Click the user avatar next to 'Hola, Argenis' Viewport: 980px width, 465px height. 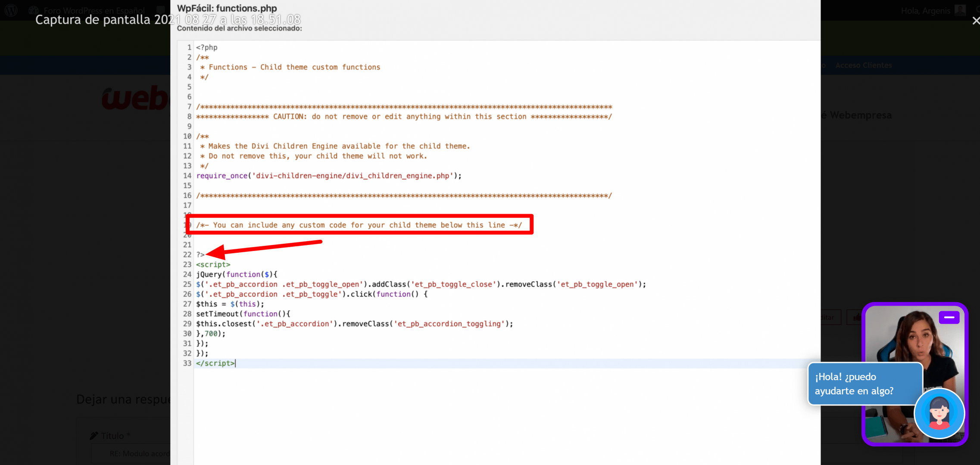pos(960,10)
